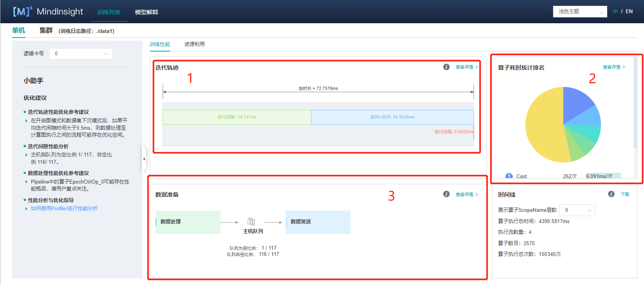Image resolution: width=644 pixels, height=285 pixels.
Task: Click the large yellow pie chart slice
Action: coord(542,128)
